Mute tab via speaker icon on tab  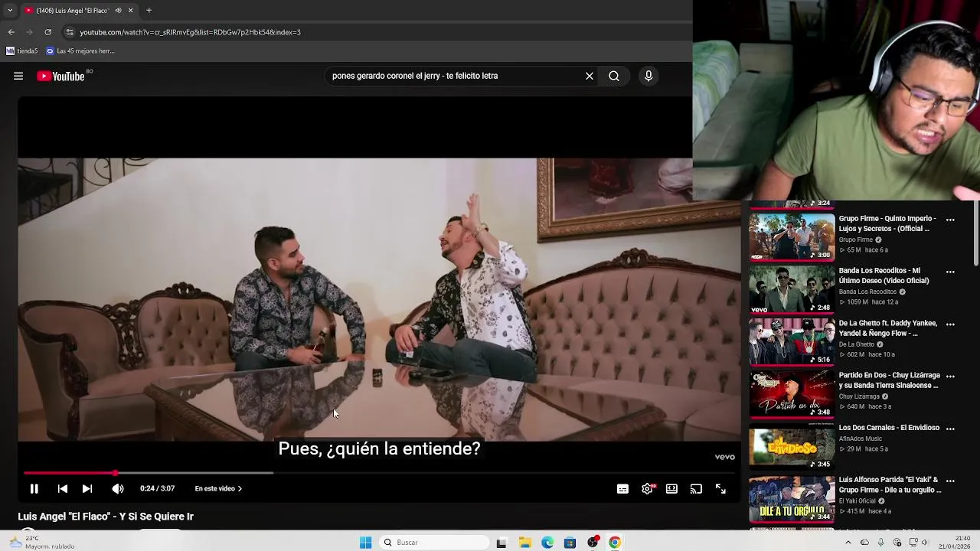click(x=118, y=11)
